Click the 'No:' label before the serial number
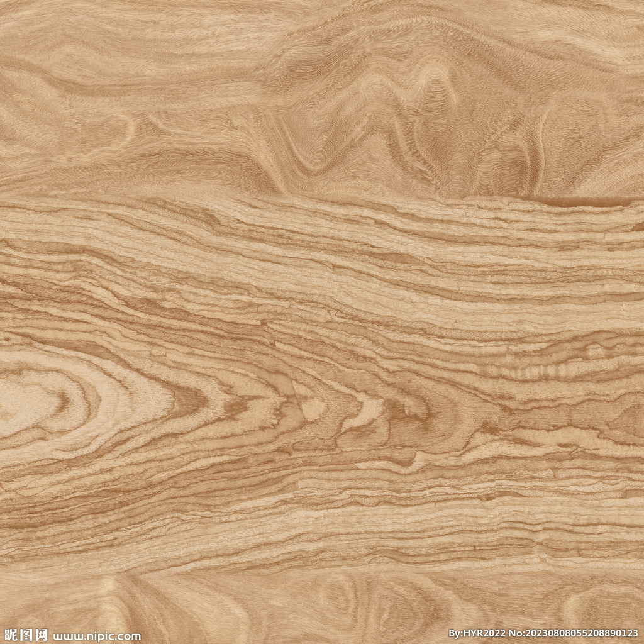 coord(516,633)
